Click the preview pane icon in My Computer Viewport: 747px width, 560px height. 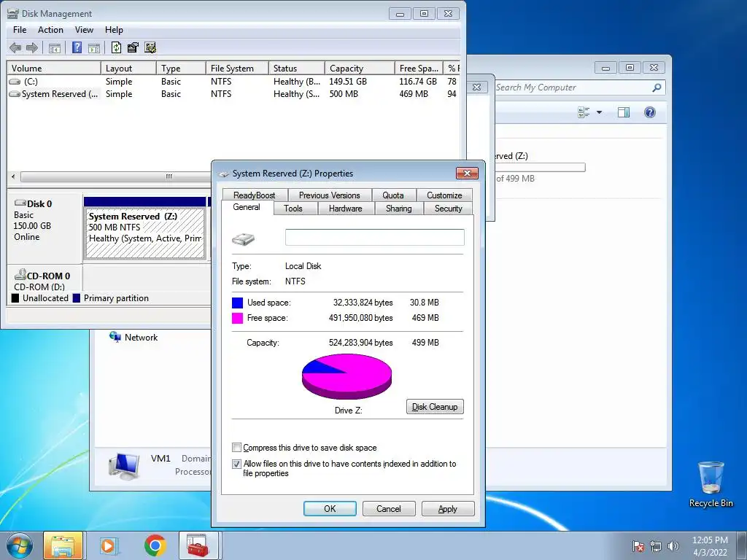click(x=624, y=112)
